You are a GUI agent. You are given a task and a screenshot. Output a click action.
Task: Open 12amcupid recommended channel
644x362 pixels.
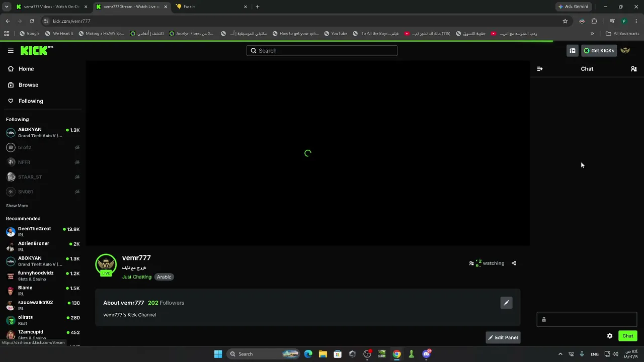42,334
